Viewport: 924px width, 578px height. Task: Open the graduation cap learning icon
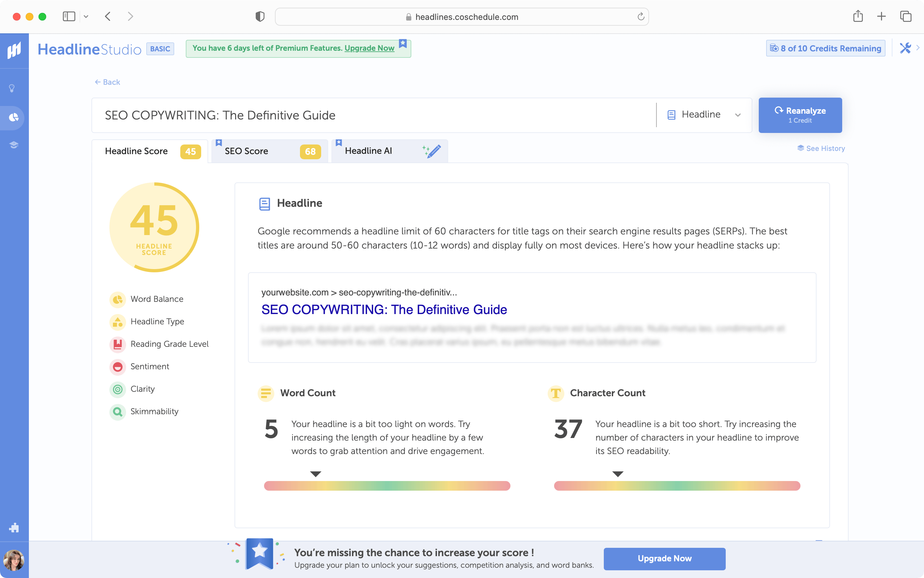coord(14,145)
